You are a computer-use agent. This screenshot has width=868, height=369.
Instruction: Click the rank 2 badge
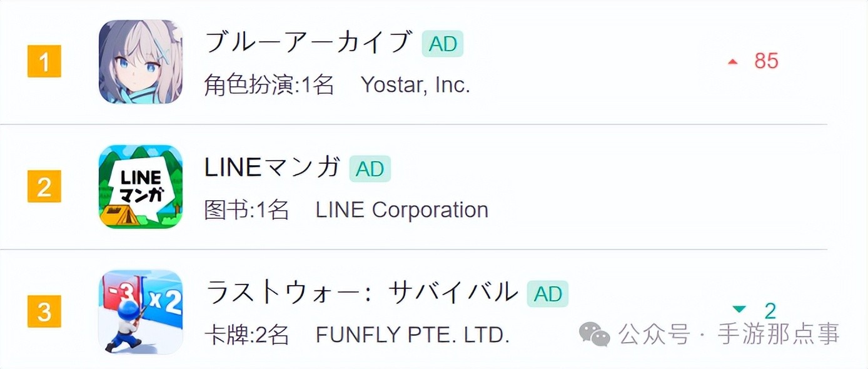click(x=44, y=187)
